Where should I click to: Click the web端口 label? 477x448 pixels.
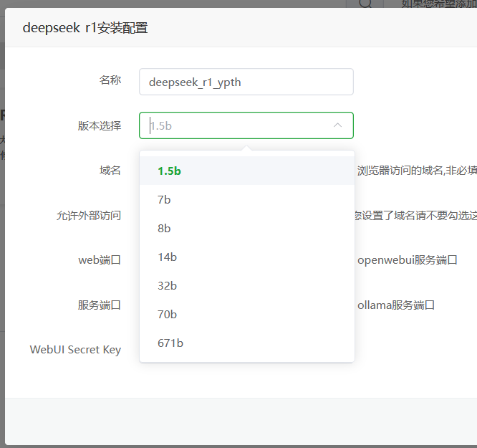point(100,259)
